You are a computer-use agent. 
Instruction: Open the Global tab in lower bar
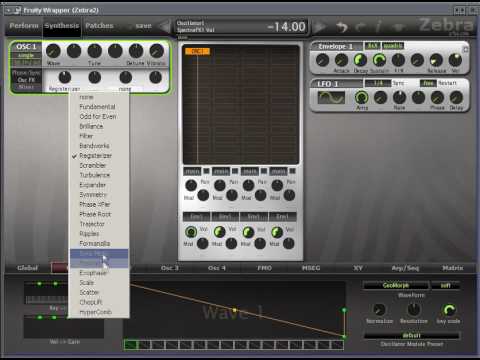[x=27, y=268]
